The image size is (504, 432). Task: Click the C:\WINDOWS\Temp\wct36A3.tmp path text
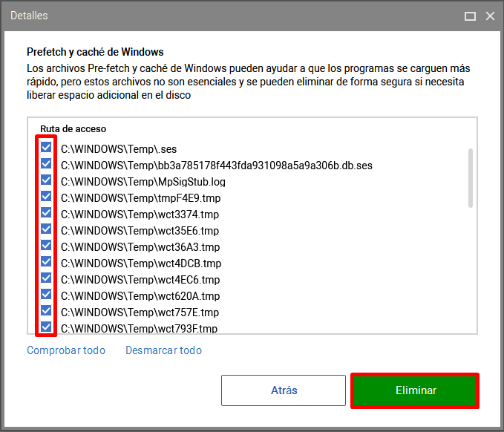[140, 247]
